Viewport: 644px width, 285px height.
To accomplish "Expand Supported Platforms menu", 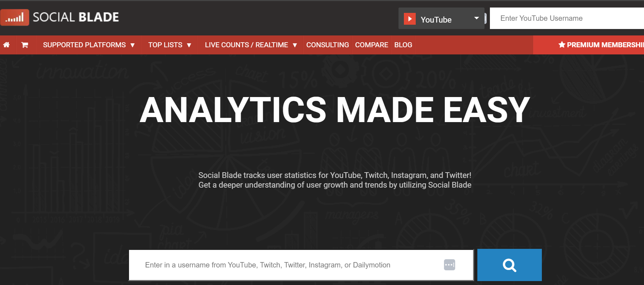I will (x=89, y=45).
